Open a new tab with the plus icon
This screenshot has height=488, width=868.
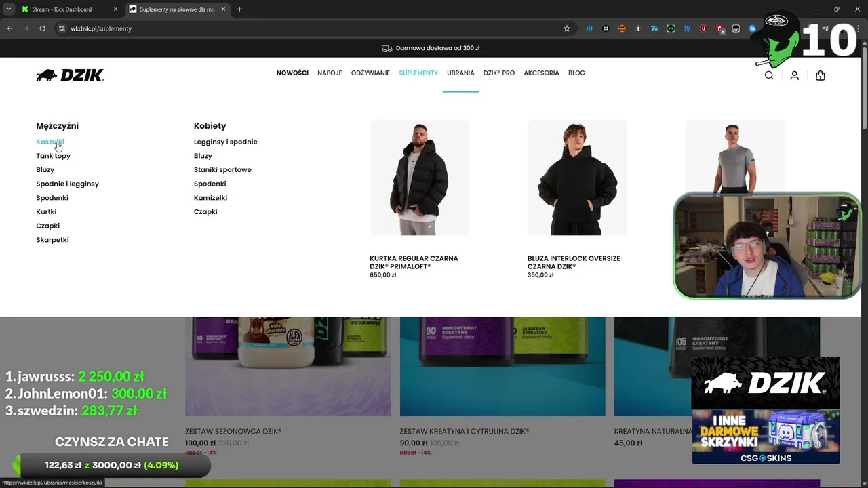[x=239, y=9]
